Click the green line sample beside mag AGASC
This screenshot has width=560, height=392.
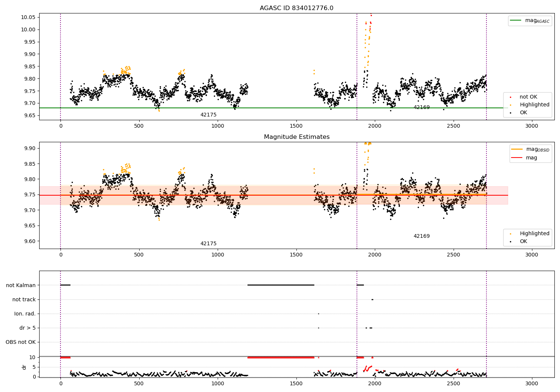click(516, 21)
